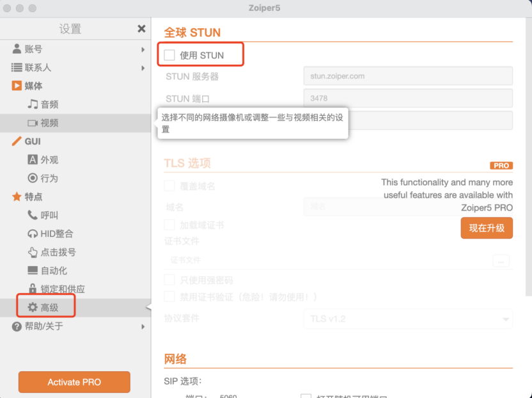This screenshot has height=398, width=532.
Task: Click the 现在升级 upgrade button
Action: point(487,228)
